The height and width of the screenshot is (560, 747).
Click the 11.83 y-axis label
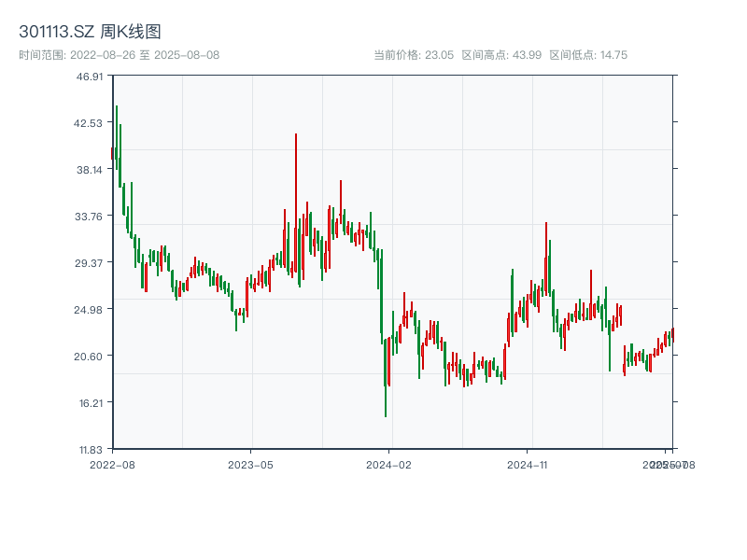(90, 449)
